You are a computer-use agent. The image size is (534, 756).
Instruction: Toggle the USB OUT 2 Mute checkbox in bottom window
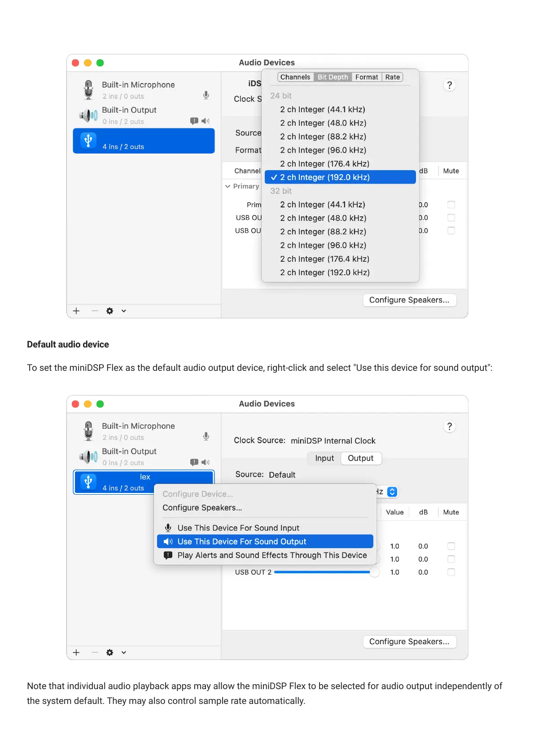[451, 572]
